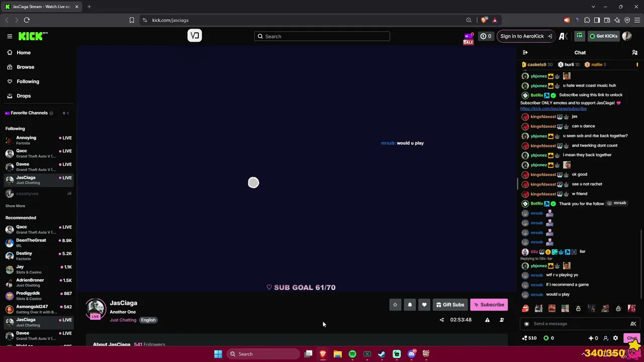
Task: Bookmark this page in the address bar
Action: pyautogui.click(x=132, y=20)
